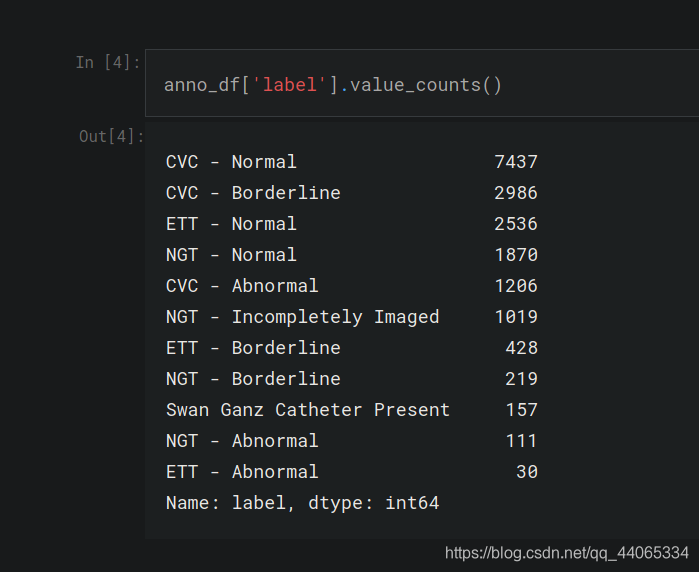Click the 'ETT - Abnormal' row label
The image size is (699, 572).
(x=242, y=472)
